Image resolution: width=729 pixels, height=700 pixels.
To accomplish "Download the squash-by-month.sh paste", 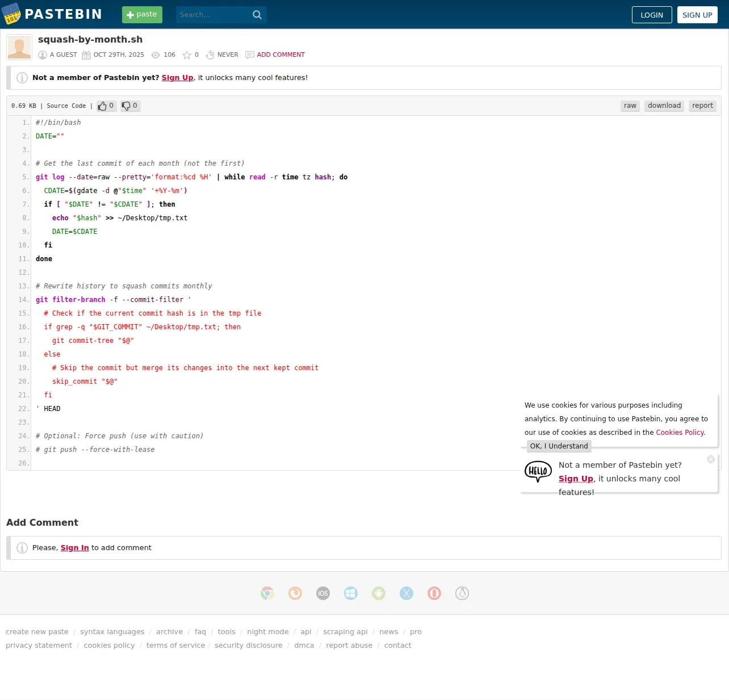I will pyautogui.click(x=664, y=106).
